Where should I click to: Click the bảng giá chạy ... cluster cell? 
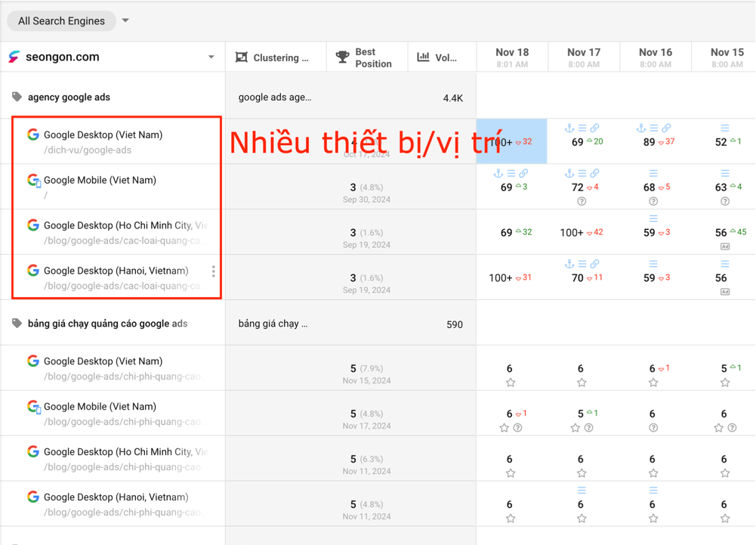pyautogui.click(x=273, y=324)
